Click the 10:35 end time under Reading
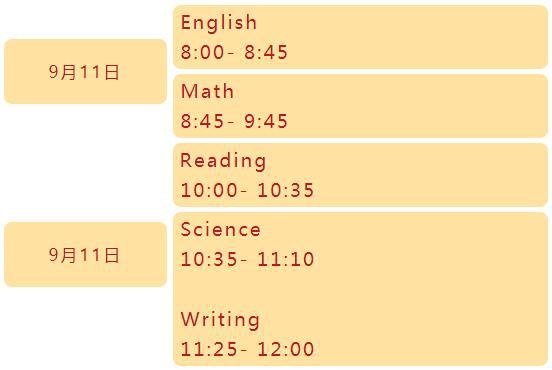 tap(286, 190)
